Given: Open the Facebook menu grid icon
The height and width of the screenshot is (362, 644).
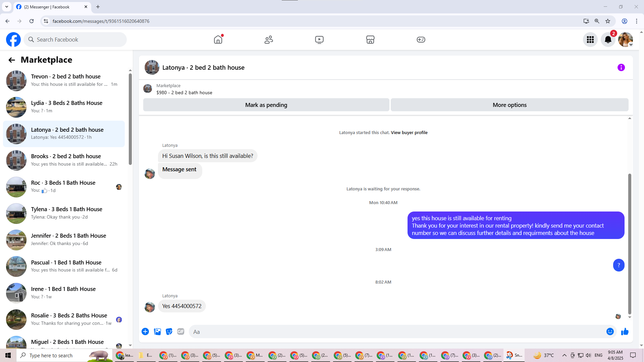Looking at the screenshot, I should click(x=590, y=40).
